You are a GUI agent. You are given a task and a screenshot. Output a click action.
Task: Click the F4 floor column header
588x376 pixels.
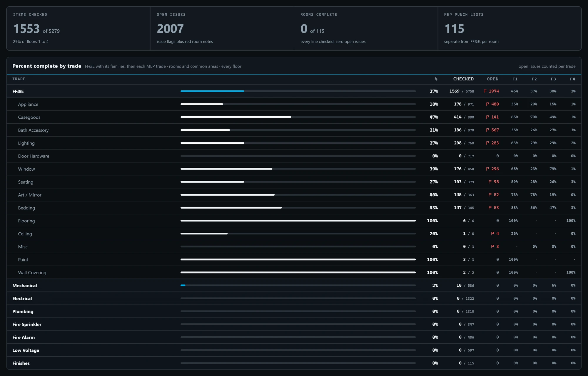point(573,79)
